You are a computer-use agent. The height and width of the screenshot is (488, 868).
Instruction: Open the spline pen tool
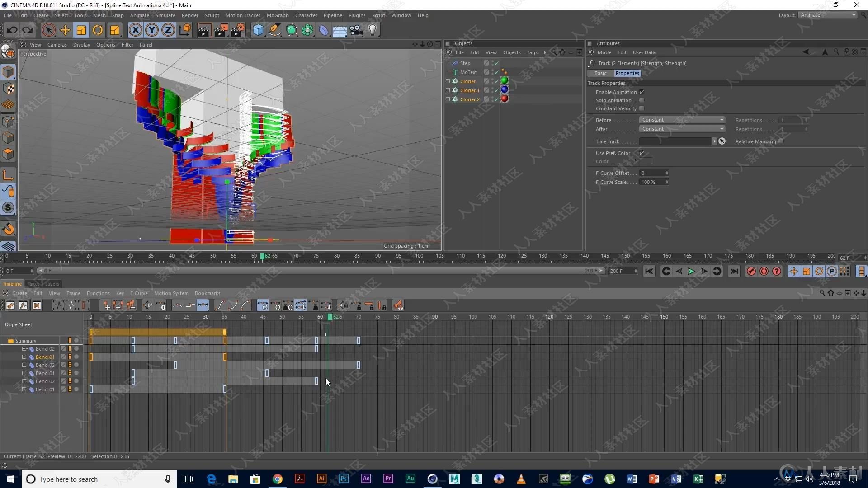[x=274, y=30]
